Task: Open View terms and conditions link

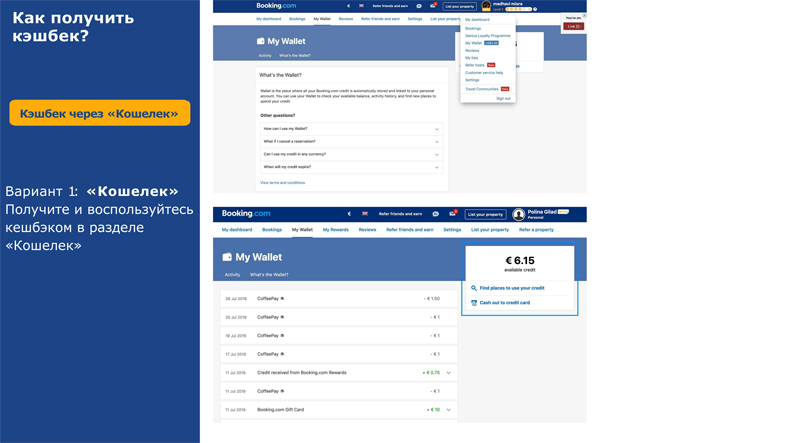Action: point(282,183)
